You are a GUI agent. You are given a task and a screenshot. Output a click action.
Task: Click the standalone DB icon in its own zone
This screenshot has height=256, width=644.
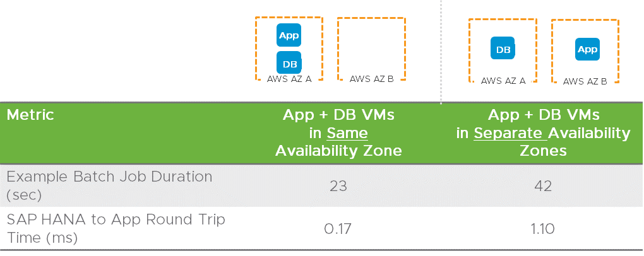(x=503, y=49)
